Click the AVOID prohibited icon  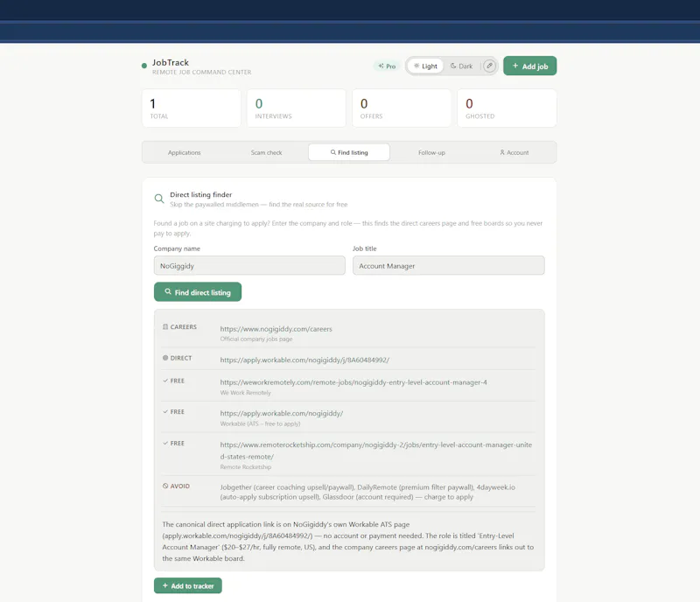(x=165, y=486)
